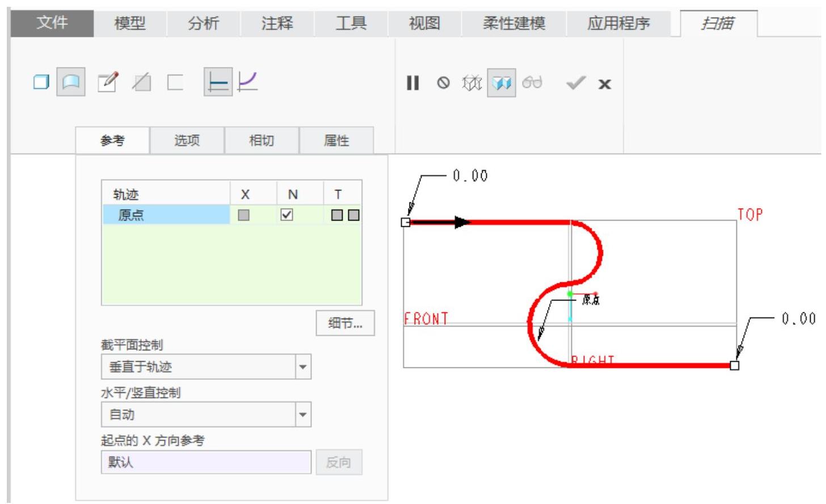This screenshot has height=504, width=826.
Task: Switch to the 模型 ribbon tab
Action: pos(130,23)
